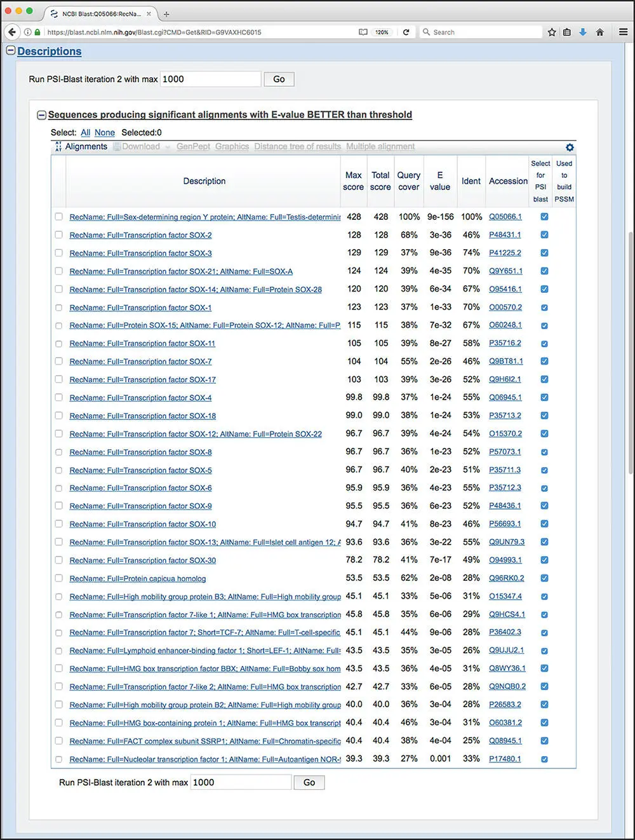The height and width of the screenshot is (840, 635).
Task: Click the browser URL address field
Action: pyautogui.click(x=197, y=32)
